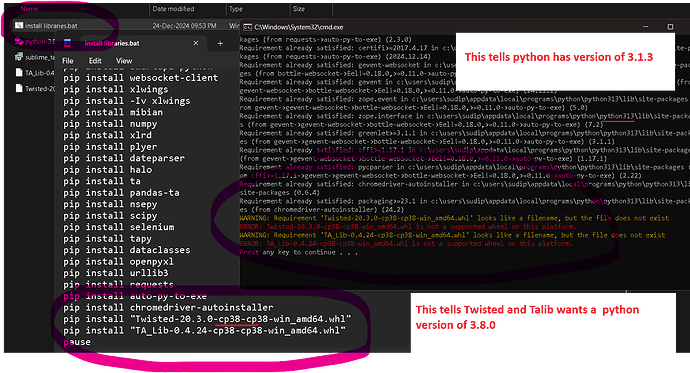Click the line 'pip install requests'
Viewport: 690px width, 373px height.
point(118,284)
